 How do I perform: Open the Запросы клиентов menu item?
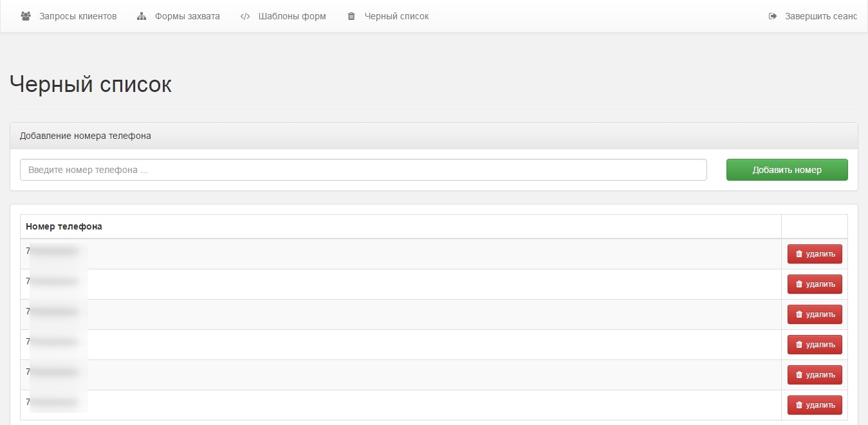pos(78,16)
